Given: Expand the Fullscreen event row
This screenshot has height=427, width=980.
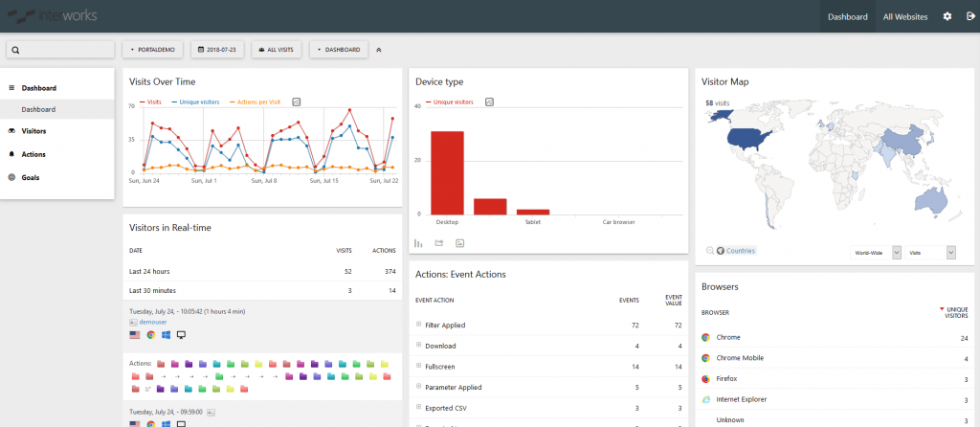Looking at the screenshot, I should [x=419, y=365].
